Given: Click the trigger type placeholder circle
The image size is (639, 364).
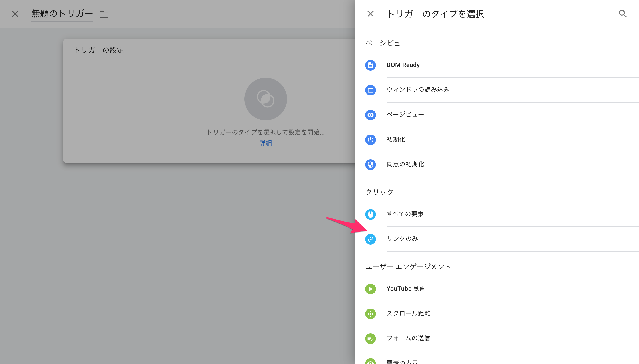Looking at the screenshot, I should tap(266, 99).
